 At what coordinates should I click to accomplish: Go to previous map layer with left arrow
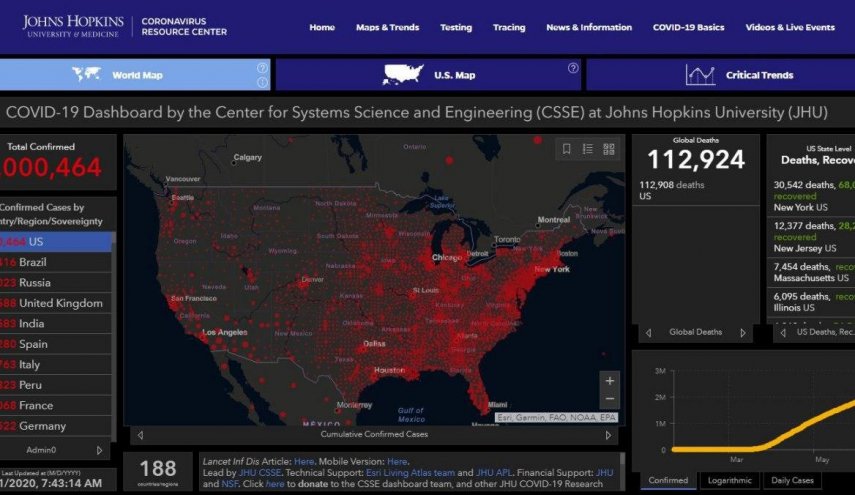(141, 435)
